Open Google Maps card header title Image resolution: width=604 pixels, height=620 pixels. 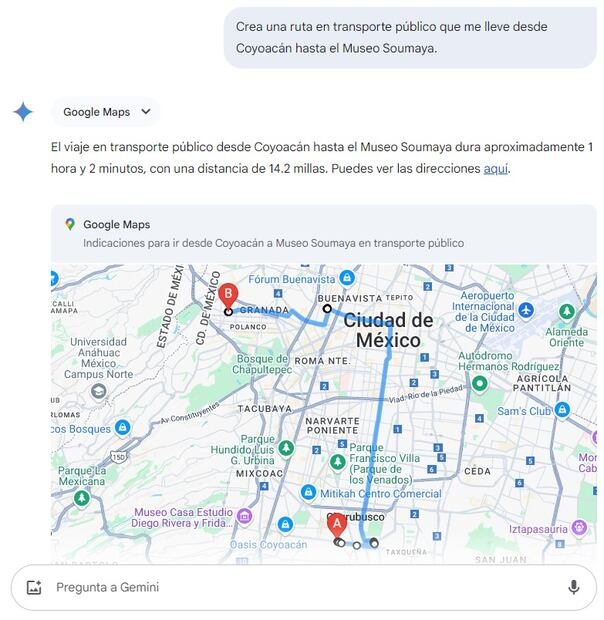click(x=117, y=224)
